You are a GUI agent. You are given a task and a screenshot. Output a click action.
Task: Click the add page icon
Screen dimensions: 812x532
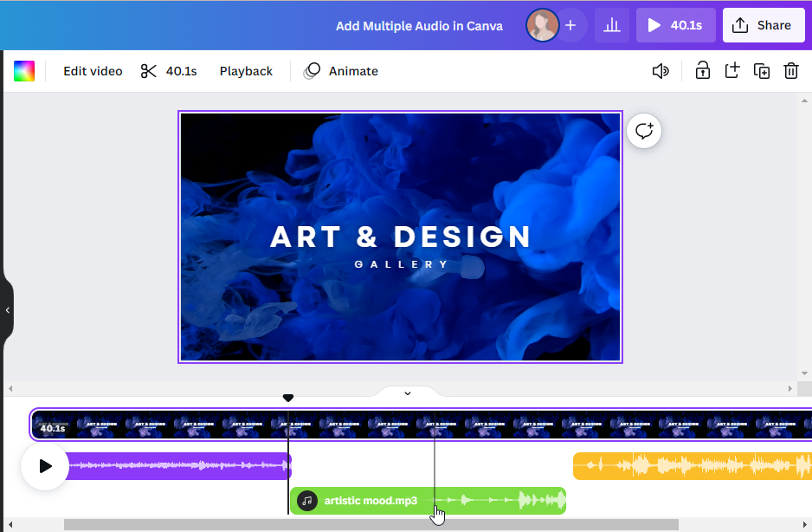[732, 71]
